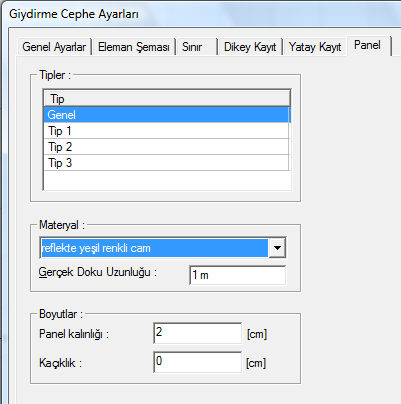Click the Kaçıklık input field
Image resolution: width=401 pixels, height=404 pixels.
[198, 362]
